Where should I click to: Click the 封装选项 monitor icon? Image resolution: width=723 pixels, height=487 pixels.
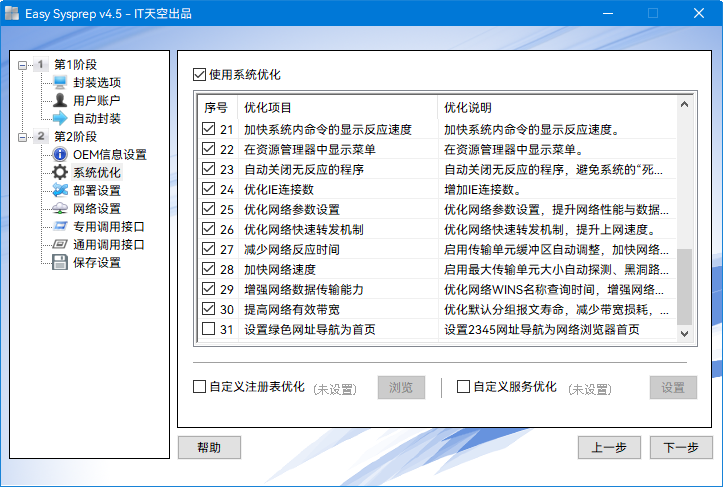point(60,82)
